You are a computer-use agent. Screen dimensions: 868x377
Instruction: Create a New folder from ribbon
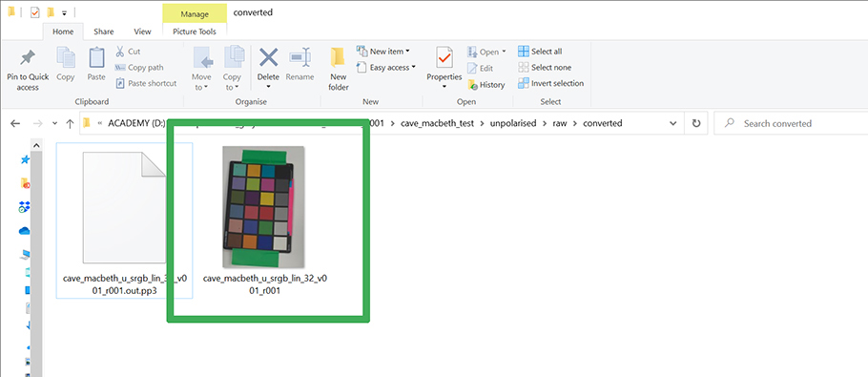[339, 70]
